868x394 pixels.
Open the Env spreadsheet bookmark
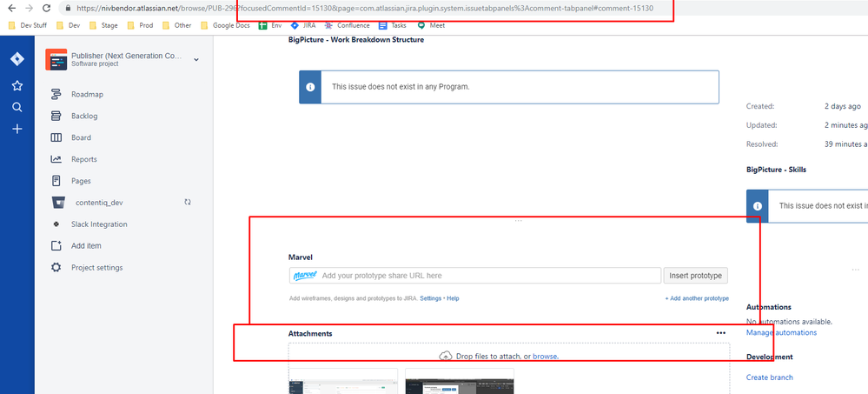(x=271, y=25)
